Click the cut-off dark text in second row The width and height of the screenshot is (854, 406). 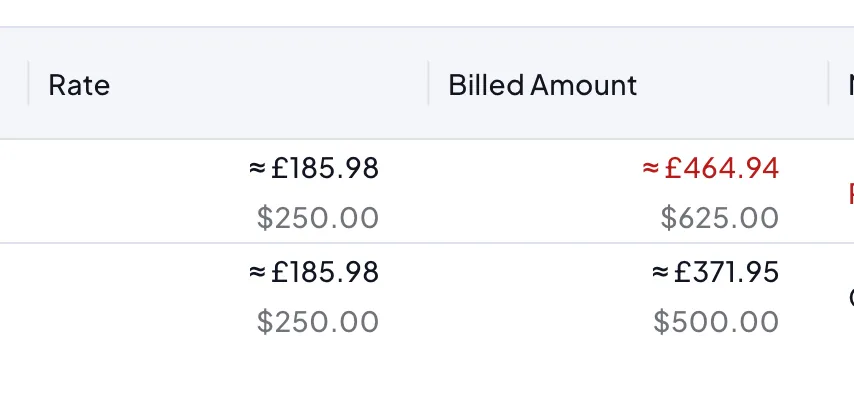pos(850,297)
